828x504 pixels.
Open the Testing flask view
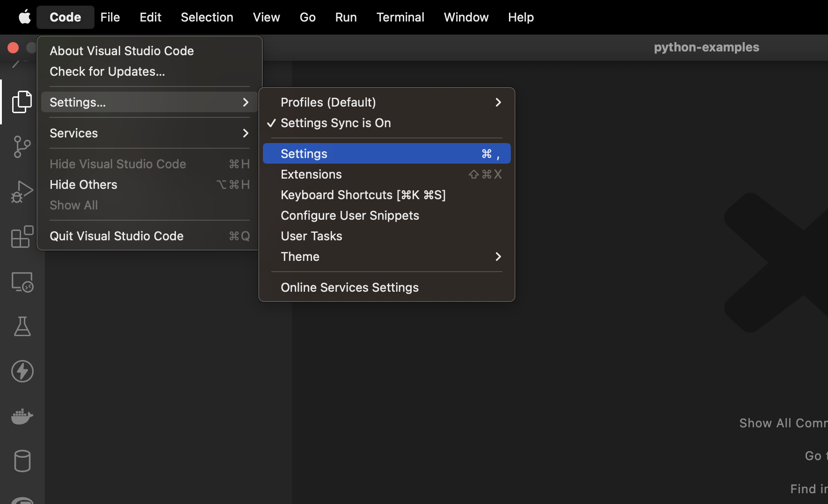pyautogui.click(x=22, y=326)
